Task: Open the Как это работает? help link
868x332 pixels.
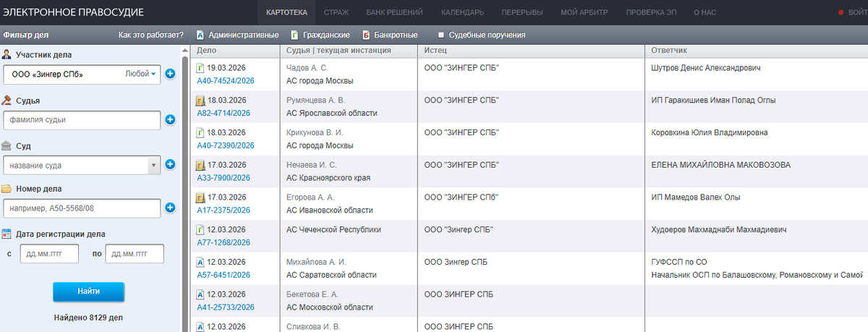Action: [x=151, y=35]
